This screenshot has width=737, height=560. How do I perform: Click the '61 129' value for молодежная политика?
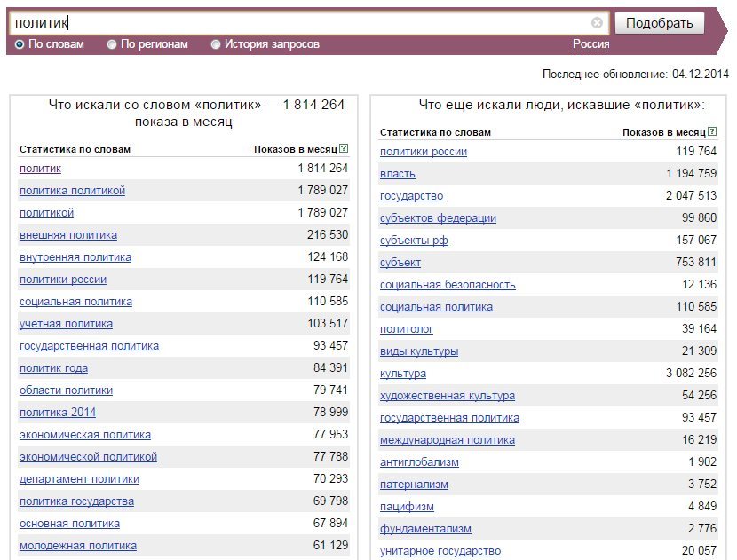331,545
